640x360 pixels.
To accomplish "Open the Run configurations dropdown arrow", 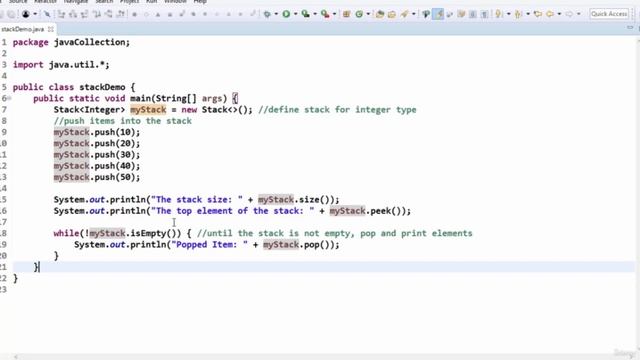I will 296,14.
